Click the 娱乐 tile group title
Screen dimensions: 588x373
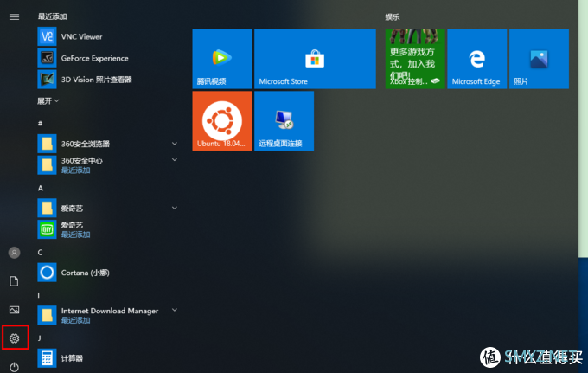coord(393,17)
